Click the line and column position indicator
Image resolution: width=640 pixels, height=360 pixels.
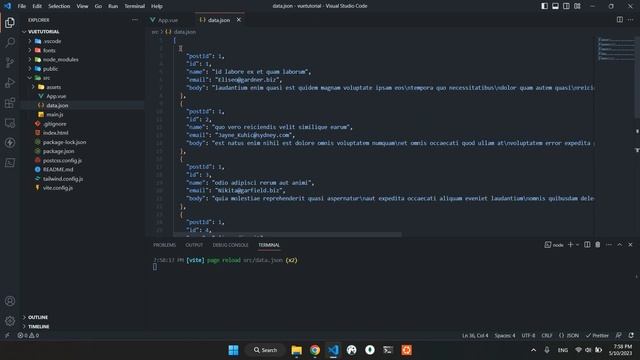[x=475, y=335]
